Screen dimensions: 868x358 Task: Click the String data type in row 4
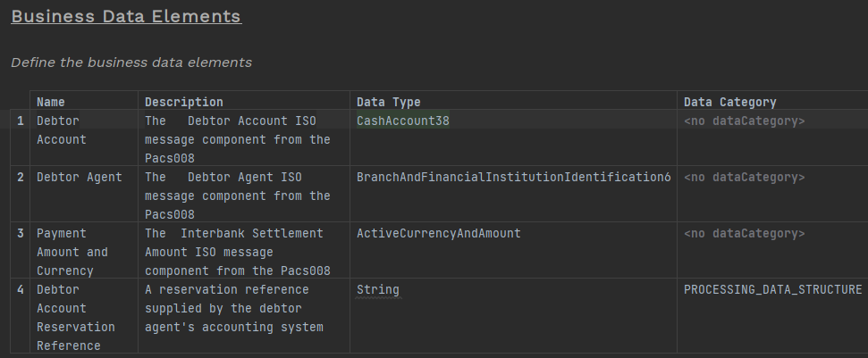click(x=377, y=289)
